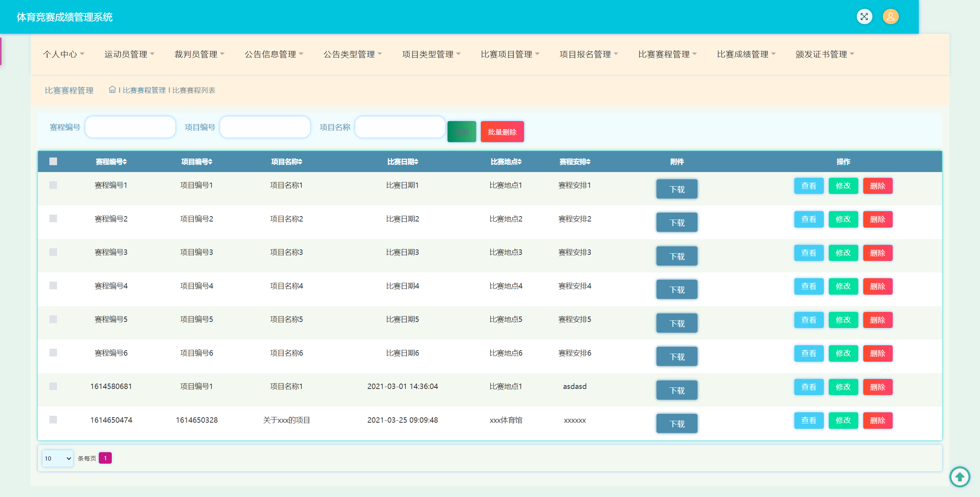980x497 pixels.
Task: Open the 比赛成绩管理 menu item
Action: click(x=746, y=54)
